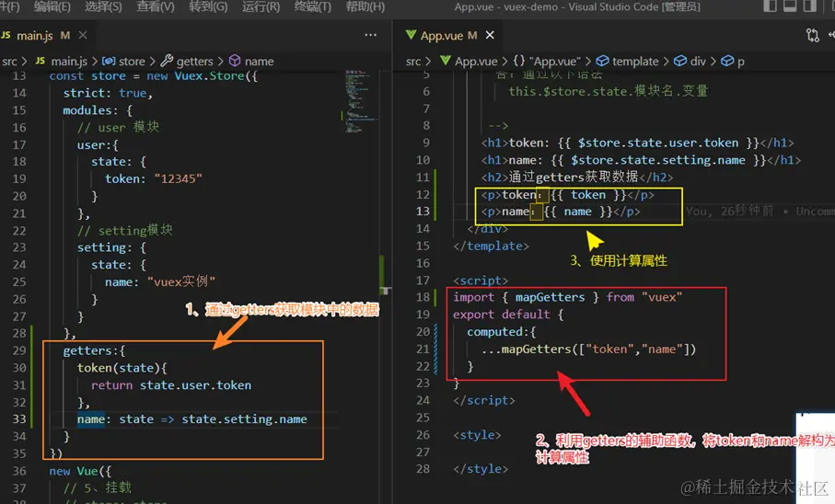Click 'strict: true,' on line 14

click(x=108, y=93)
